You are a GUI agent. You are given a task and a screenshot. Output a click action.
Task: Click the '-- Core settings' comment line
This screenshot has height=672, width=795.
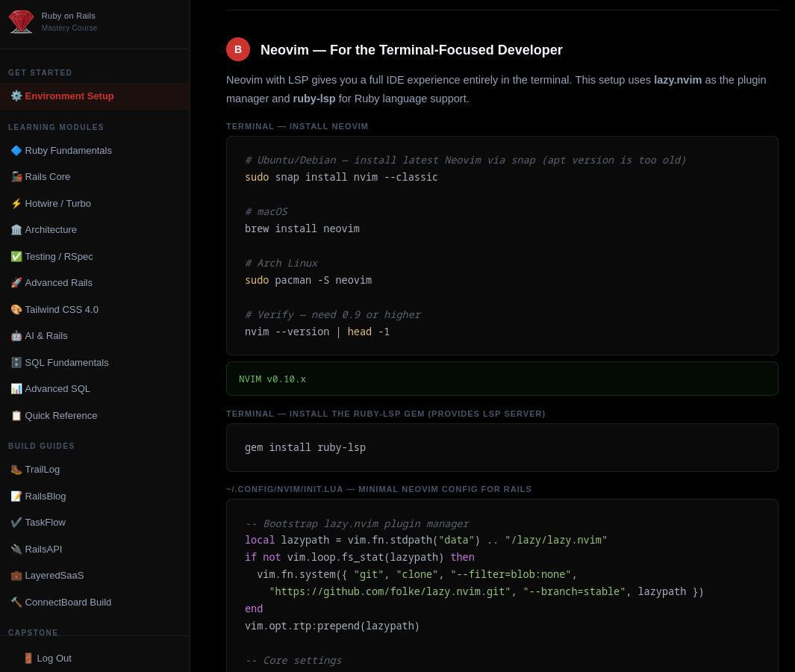pos(293,660)
